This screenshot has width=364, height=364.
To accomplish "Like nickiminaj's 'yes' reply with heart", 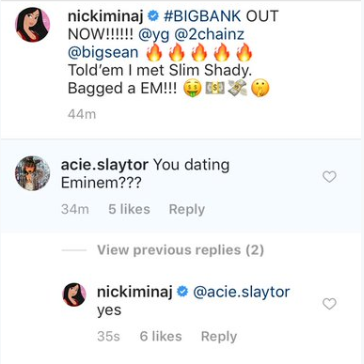I will coord(329,304).
